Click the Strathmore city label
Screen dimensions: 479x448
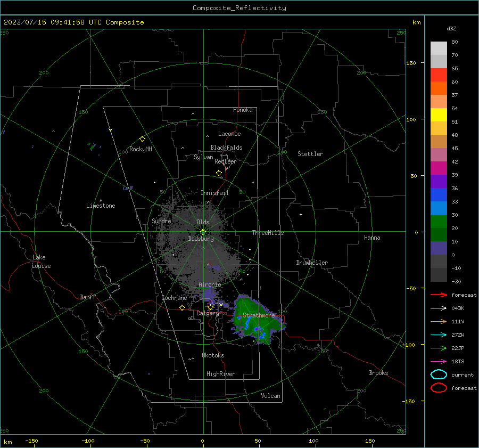tap(259, 315)
